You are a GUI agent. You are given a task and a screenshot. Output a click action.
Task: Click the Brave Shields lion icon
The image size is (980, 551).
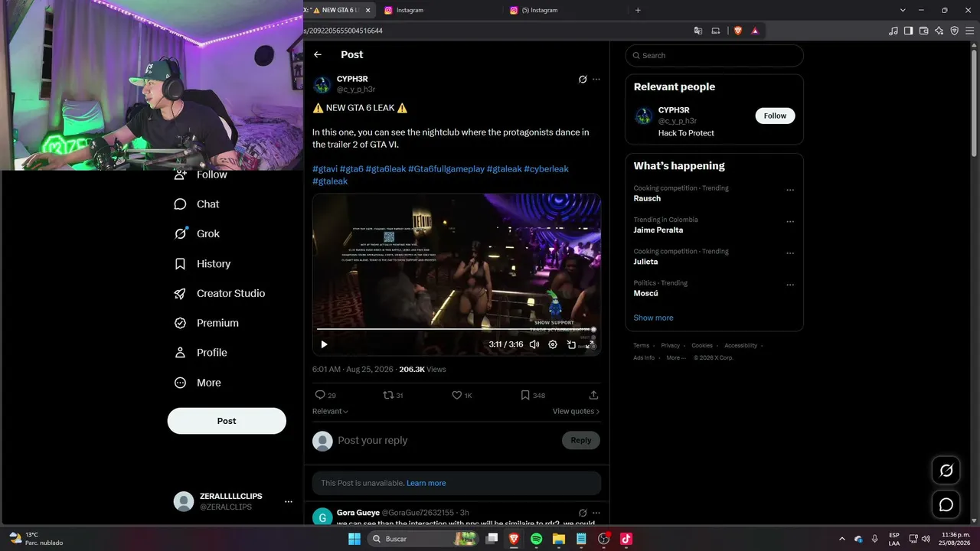tap(738, 31)
